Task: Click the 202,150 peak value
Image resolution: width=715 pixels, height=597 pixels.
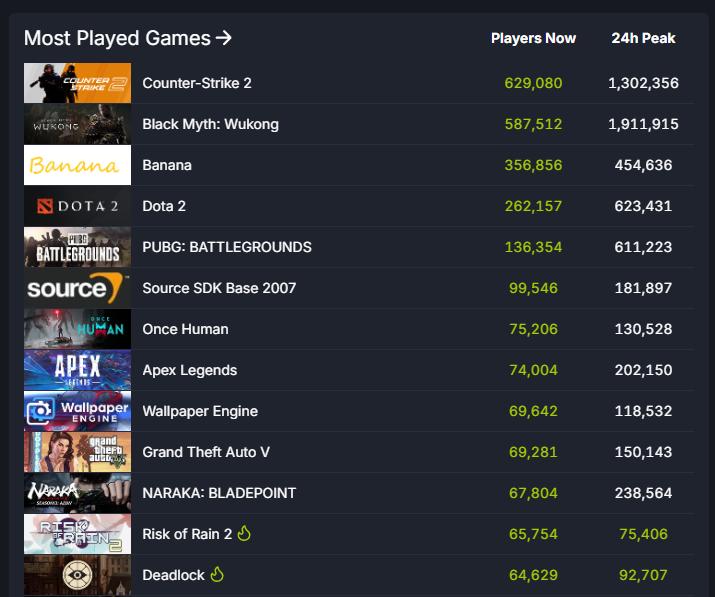Action: [x=643, y=370]
